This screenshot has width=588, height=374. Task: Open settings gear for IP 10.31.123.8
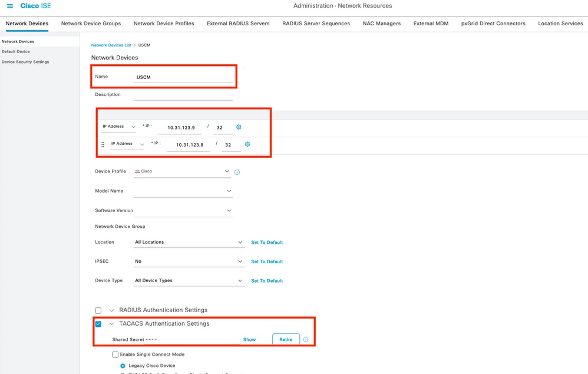coord(247,144)
